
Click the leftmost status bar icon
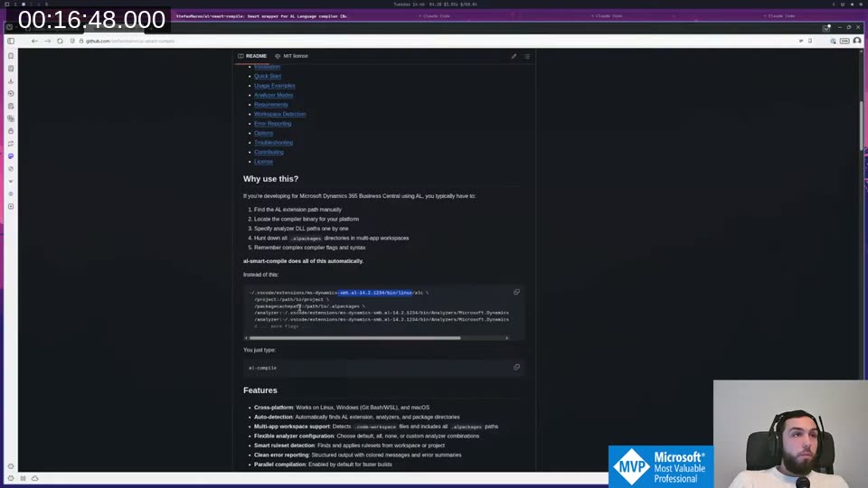(x=11, y=478)
